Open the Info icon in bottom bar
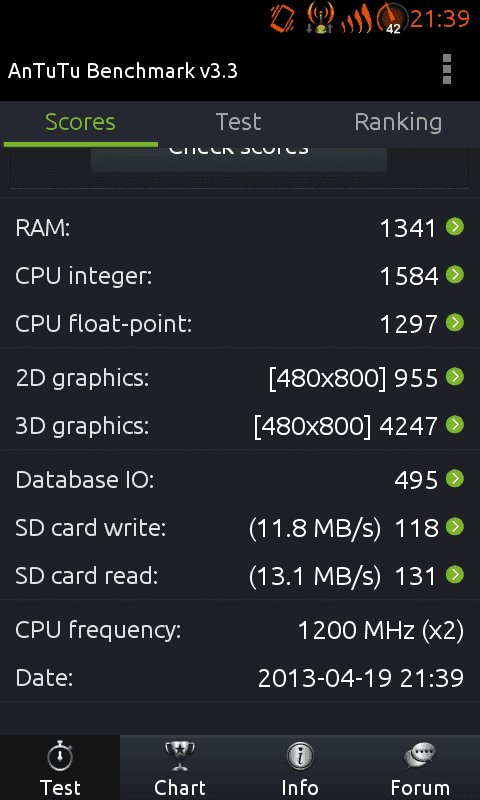 [x=299, y=757]
